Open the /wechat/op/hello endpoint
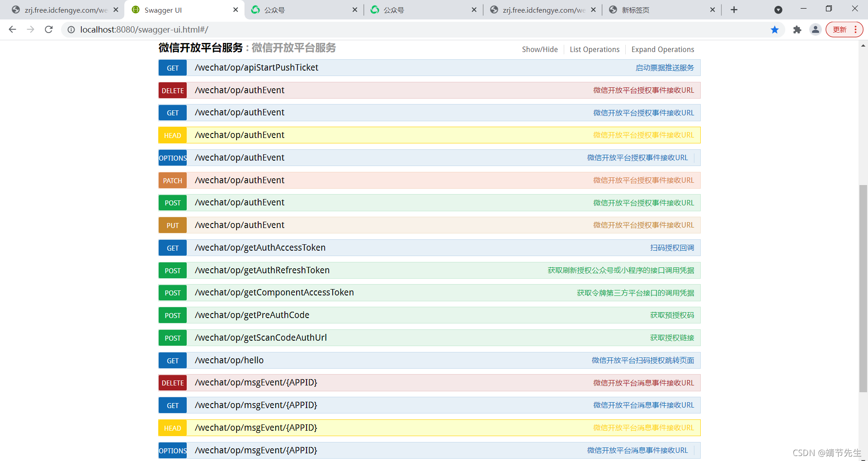 pos(229,360)
